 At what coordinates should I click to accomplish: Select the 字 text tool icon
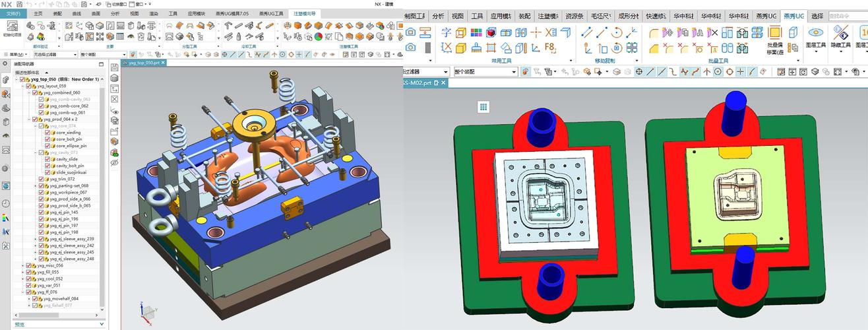pyautogui.click(x=447, y=32)
